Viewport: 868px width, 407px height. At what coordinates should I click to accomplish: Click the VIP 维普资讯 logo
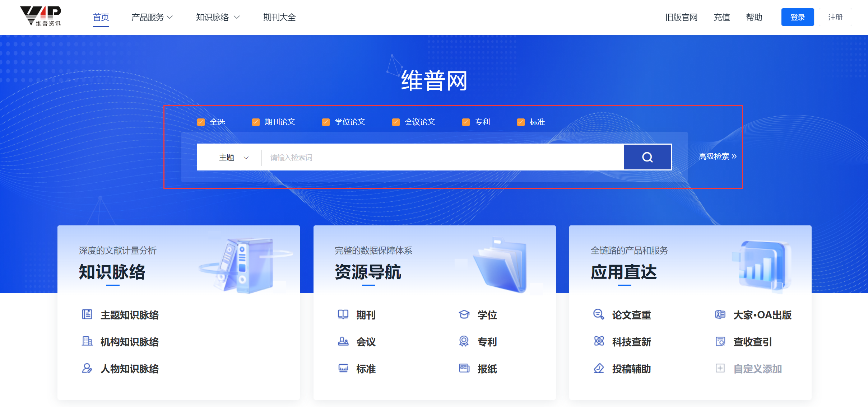(x=41, y=16)
